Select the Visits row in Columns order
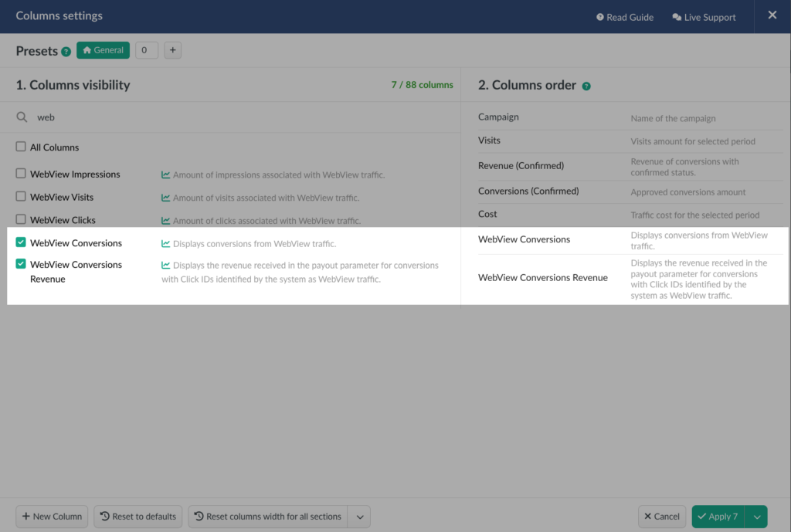Screen dimensions: 791x532 click(x=630, y=141)
